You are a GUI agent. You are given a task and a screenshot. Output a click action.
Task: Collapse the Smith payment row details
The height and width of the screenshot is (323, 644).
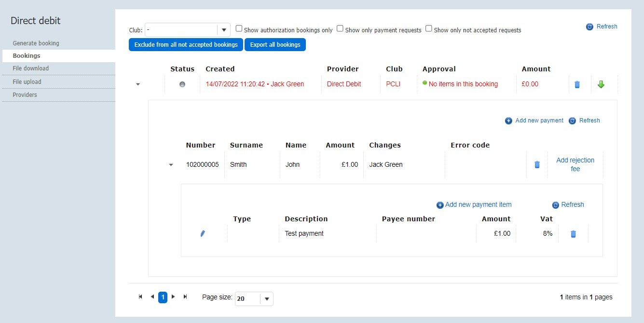[171, 165]
